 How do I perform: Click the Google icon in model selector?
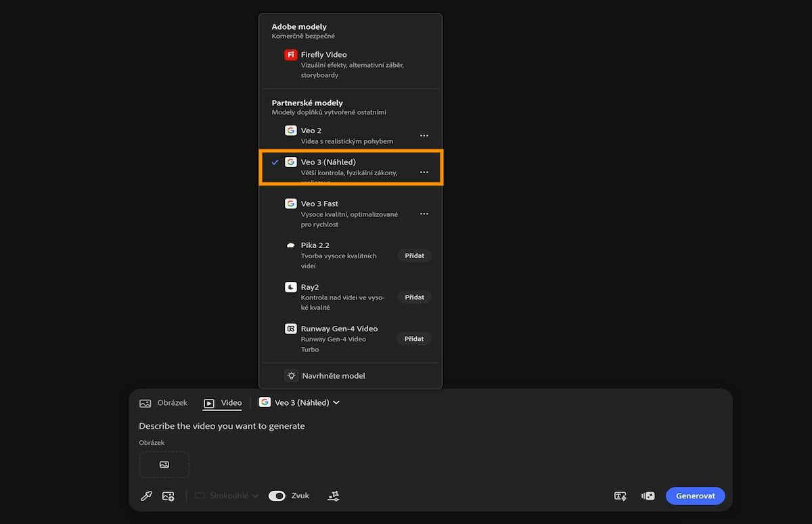coord(265,402)
